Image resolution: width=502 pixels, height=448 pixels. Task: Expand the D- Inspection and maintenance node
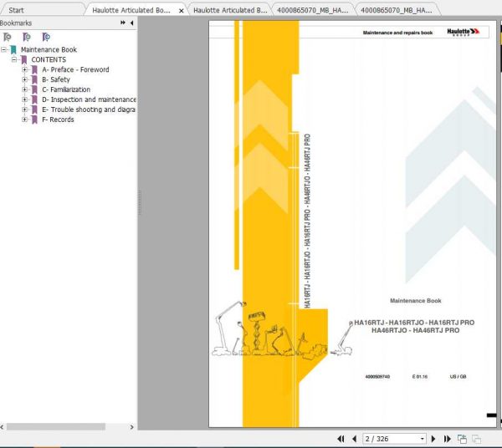pos(24,99)
